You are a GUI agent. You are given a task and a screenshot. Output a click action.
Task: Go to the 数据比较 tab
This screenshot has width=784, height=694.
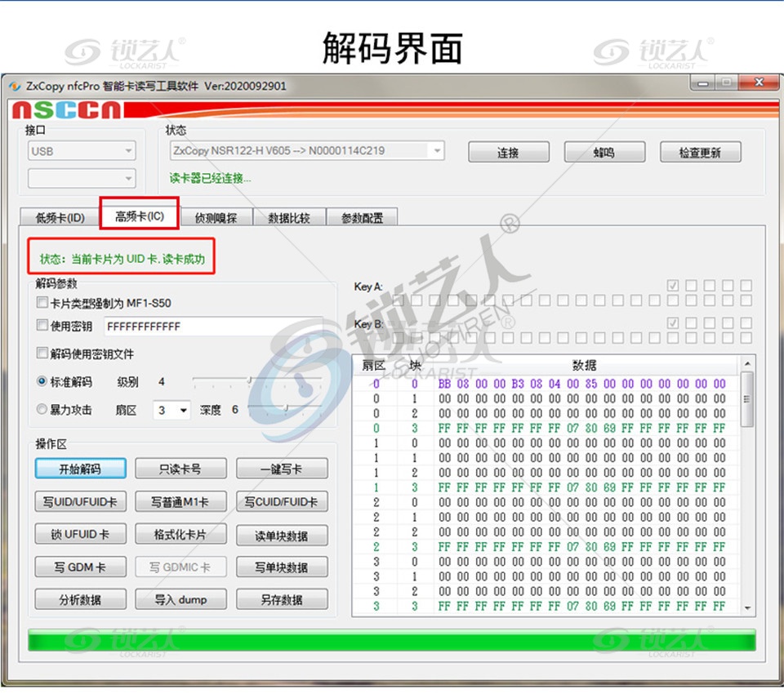(289, 217)
